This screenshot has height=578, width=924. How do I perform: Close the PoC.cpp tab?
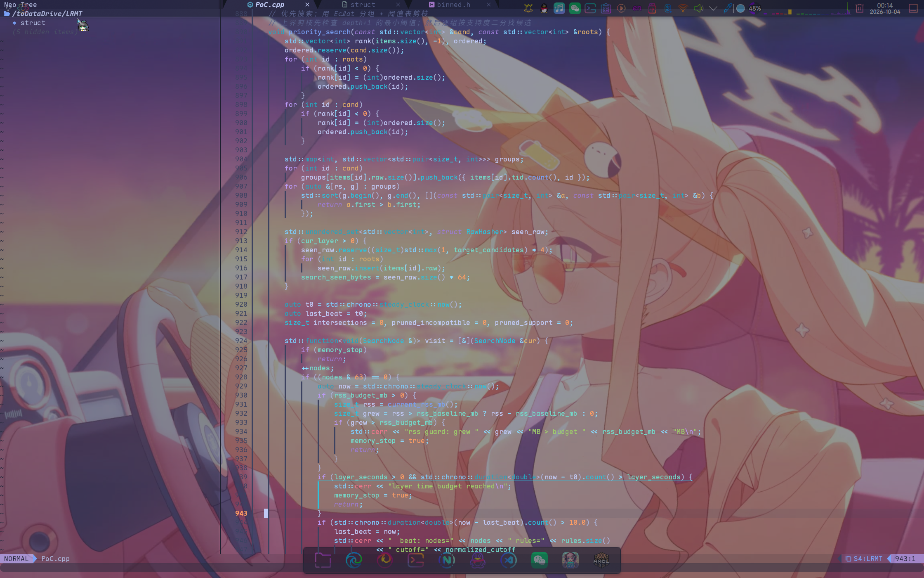[307, 5]
